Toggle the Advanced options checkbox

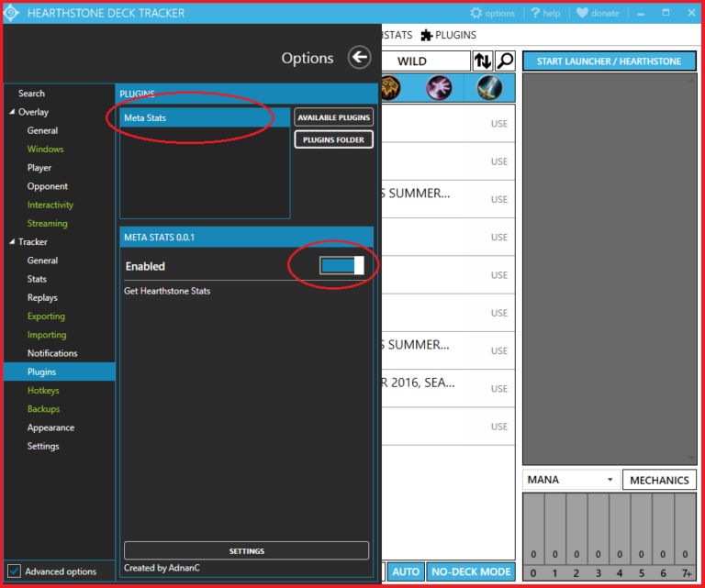point(15,571)
